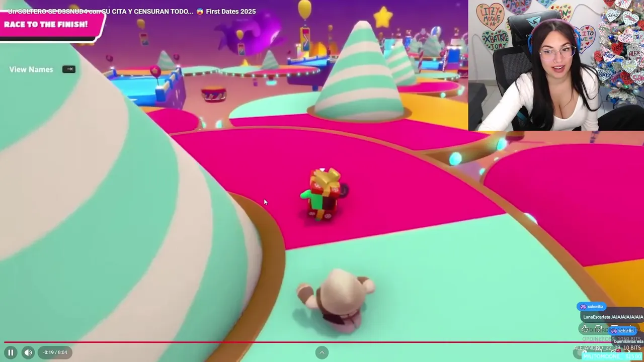The image size is (644, 362).
Task: Toggle the View Names tab key indicator
Action: (69, 69)
